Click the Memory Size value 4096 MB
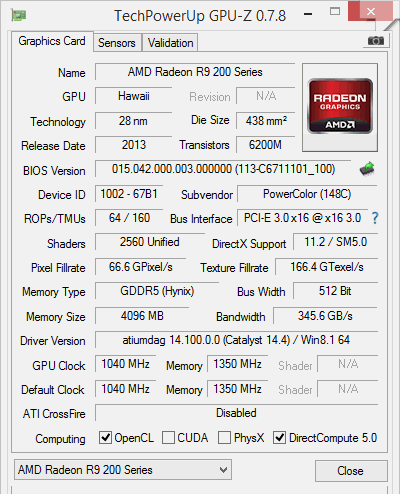Viewport: 400px width, 494px height. [x=142, y=316]
